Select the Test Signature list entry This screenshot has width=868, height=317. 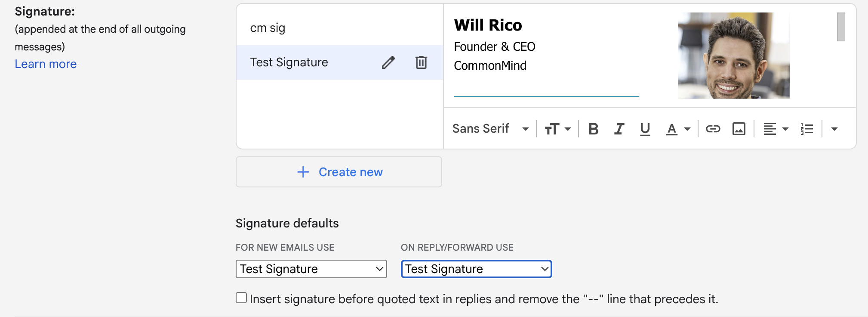coord(289,62)
